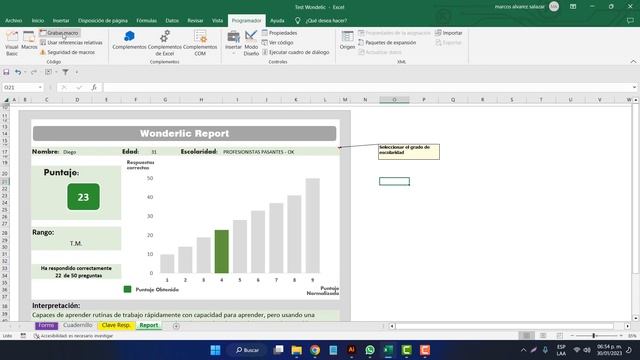Open control Propiedades
This screenshot has width=640, height=360.
click(x=280, y=33)
